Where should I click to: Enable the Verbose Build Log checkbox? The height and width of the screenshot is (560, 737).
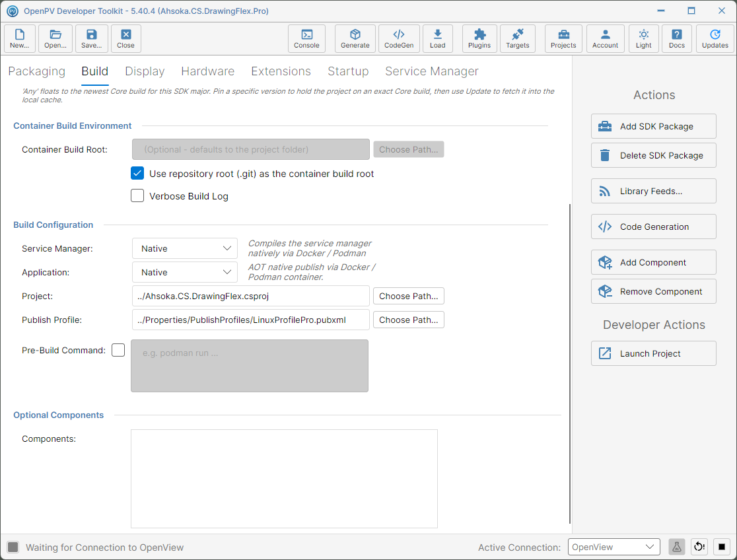point(137,195)
